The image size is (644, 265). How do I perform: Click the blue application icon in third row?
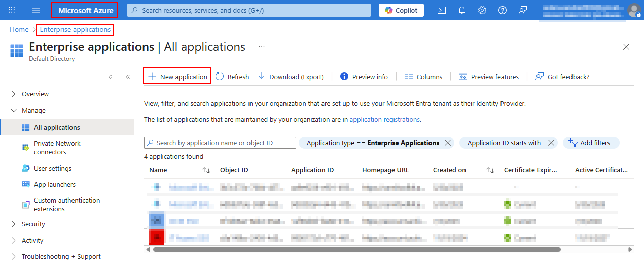(x=157, y=220)
